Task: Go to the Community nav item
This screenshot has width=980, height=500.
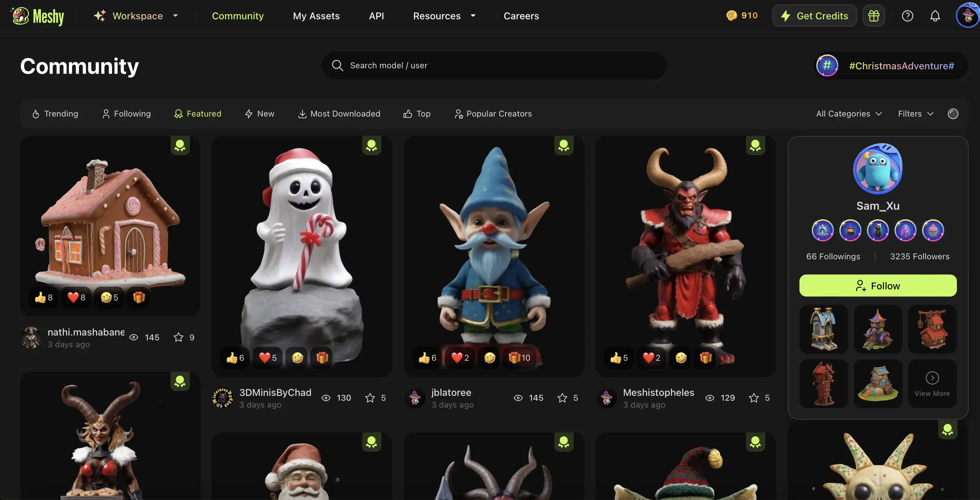Action: click(x=238, y=16)
